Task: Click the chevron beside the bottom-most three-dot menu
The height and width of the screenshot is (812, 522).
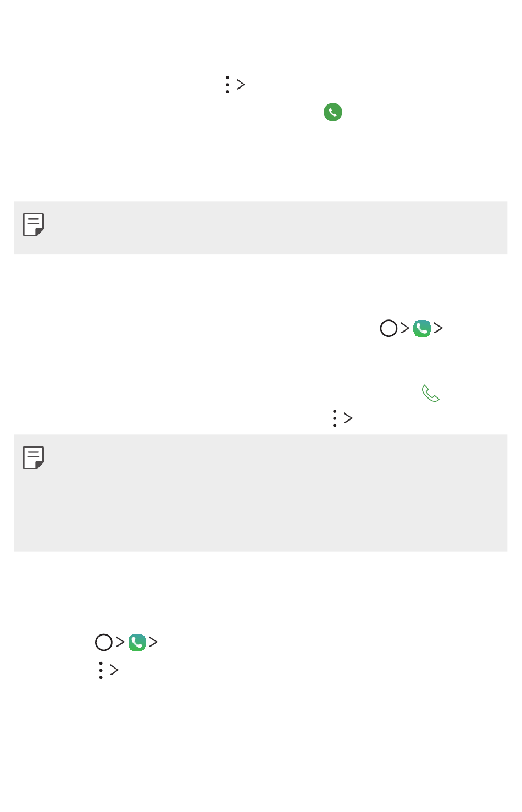Action: coord(114,670)
